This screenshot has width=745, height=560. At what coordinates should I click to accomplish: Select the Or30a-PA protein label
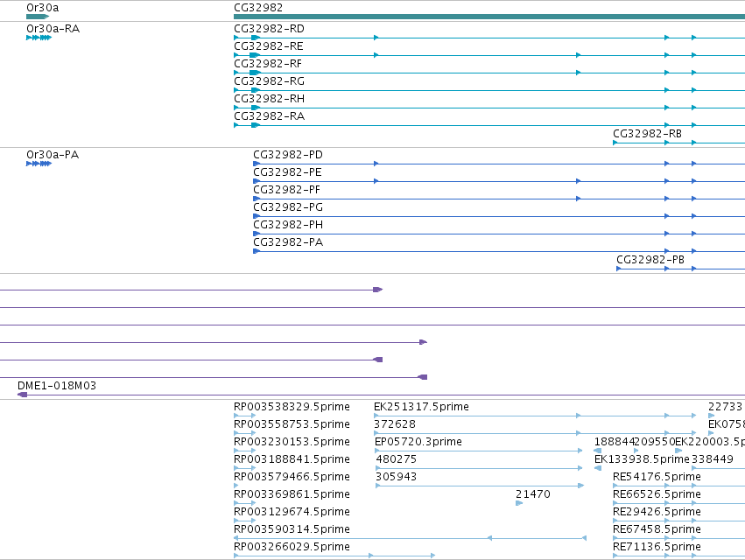tap(53, 155)
